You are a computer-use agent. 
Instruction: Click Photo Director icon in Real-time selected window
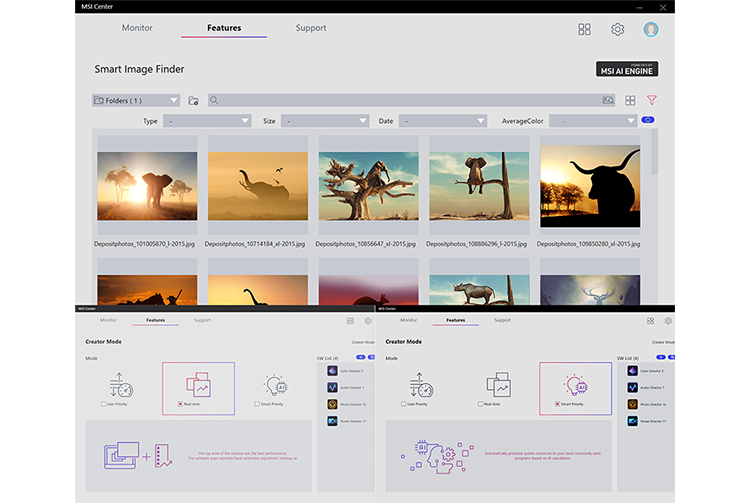[332, 404]
